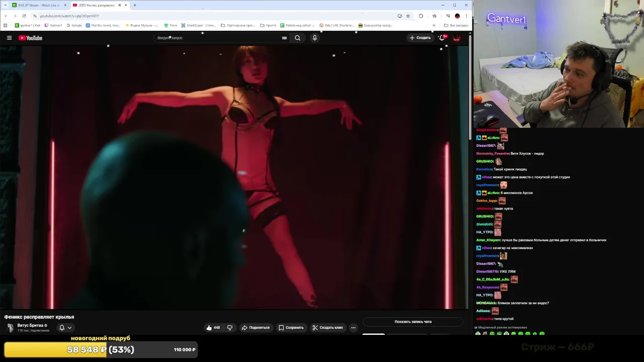Click chat username Normalniy_Pasantre
This screenshot has height=362, width=644.
493,153
